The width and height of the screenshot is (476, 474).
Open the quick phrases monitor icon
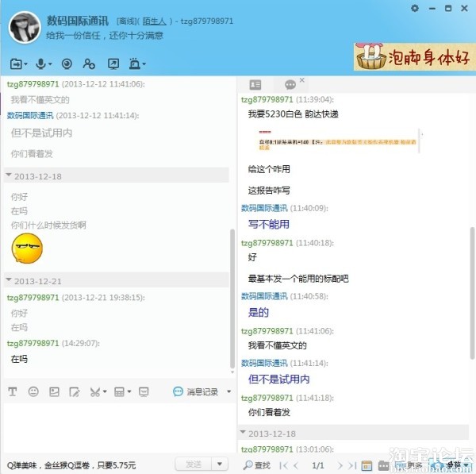[x=144, y=392]
